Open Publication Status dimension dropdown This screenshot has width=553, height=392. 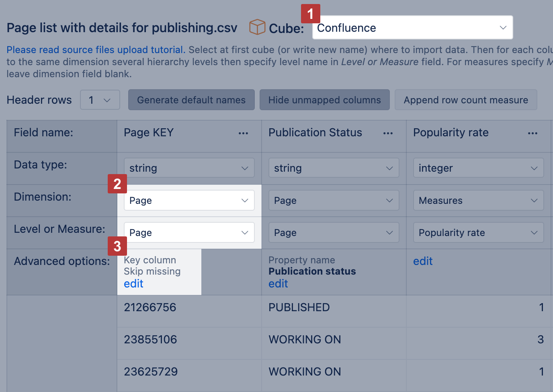[334, 200]
